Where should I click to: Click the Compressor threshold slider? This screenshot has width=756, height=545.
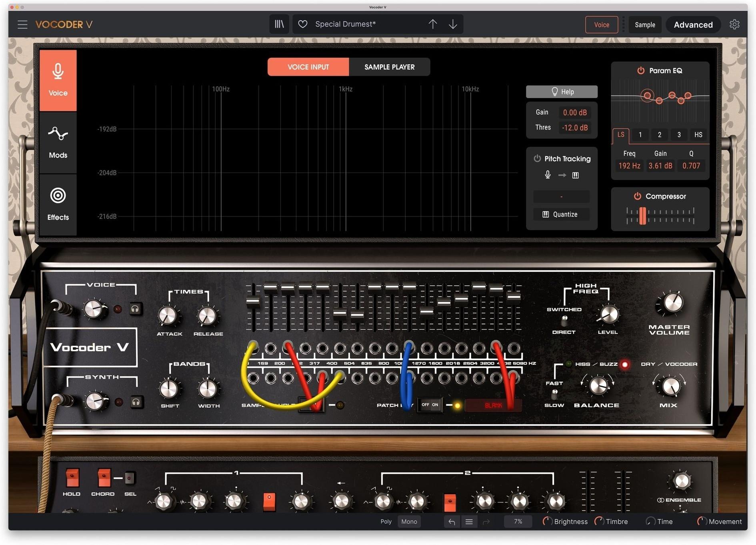(x=642, y=216)
